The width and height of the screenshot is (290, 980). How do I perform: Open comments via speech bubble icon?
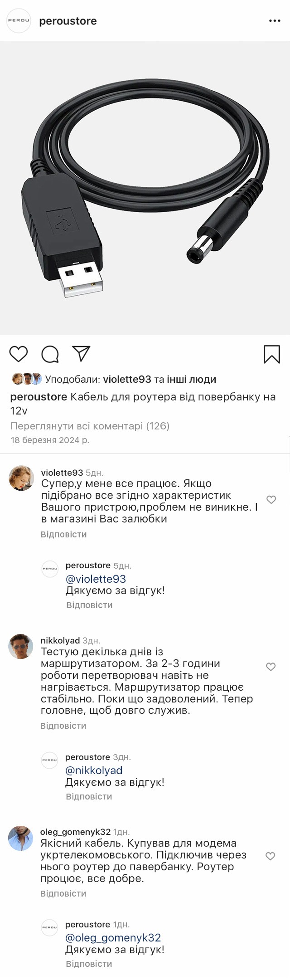(50, 354)
